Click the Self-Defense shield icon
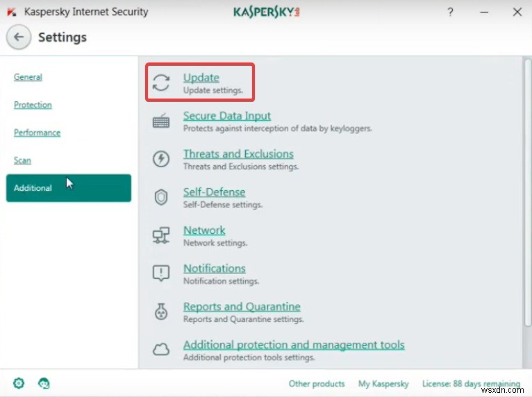This screenshot has width=532, height=397. click(161, 197)
